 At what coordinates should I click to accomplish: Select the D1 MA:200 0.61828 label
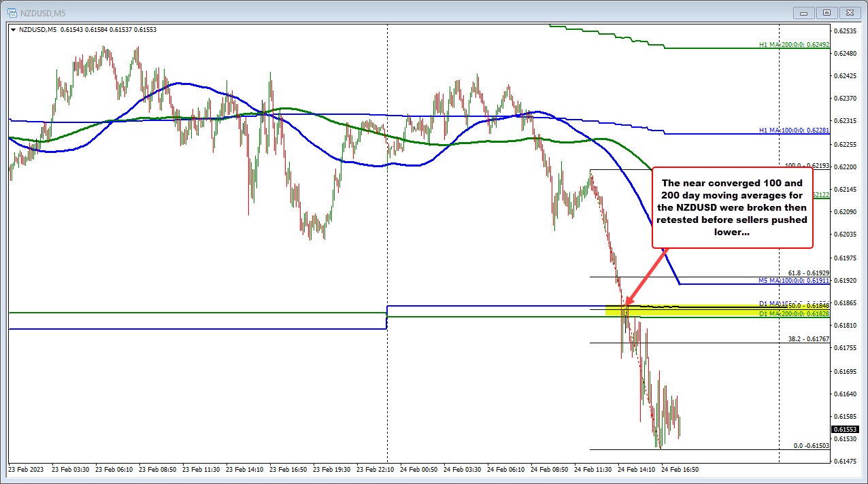tap(793, 313)
